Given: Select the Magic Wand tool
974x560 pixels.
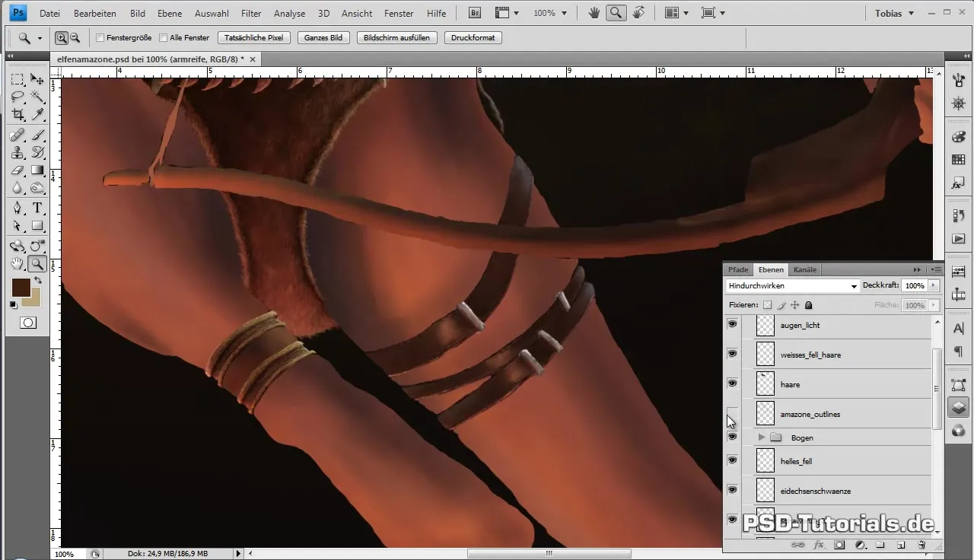Looking at the screenshot, I should [37, 97].
